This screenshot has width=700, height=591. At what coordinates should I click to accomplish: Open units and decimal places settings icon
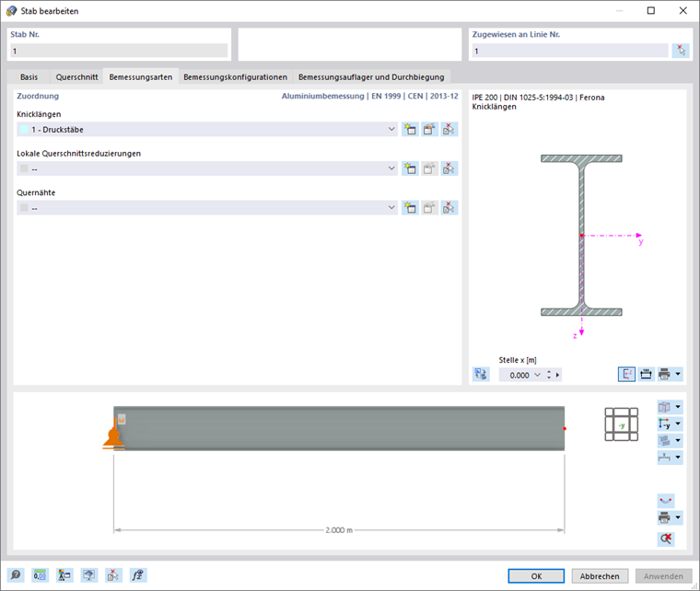pos(41,575)
